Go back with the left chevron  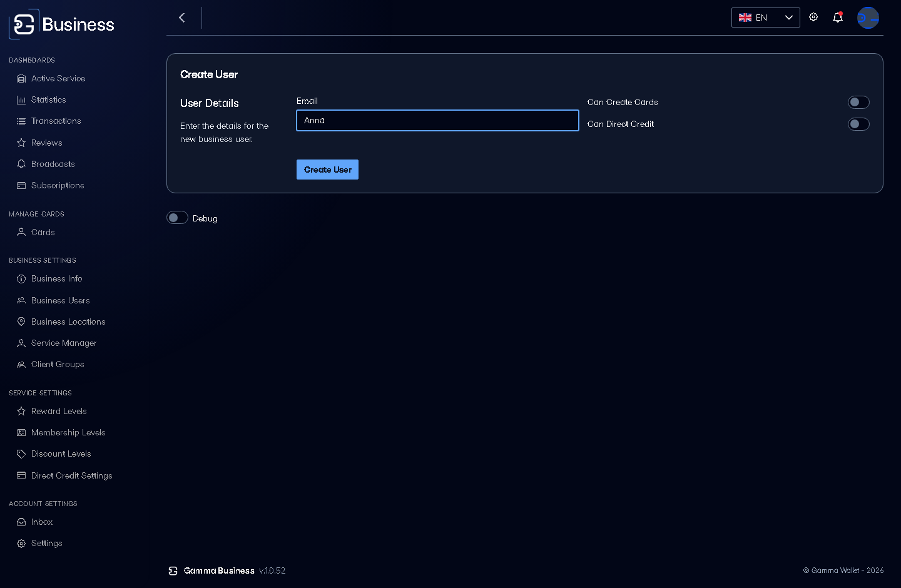point(182,18)
